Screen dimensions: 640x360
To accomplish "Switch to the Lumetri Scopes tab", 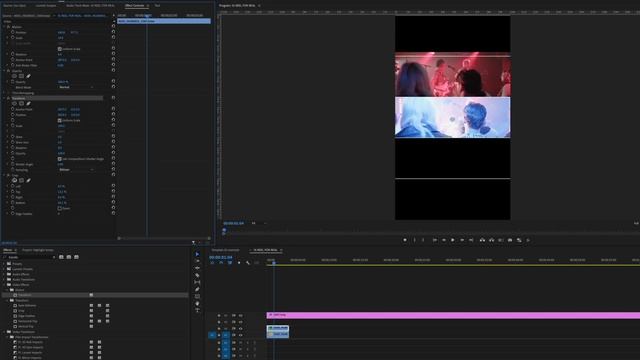I will click(x=46, y=6).
